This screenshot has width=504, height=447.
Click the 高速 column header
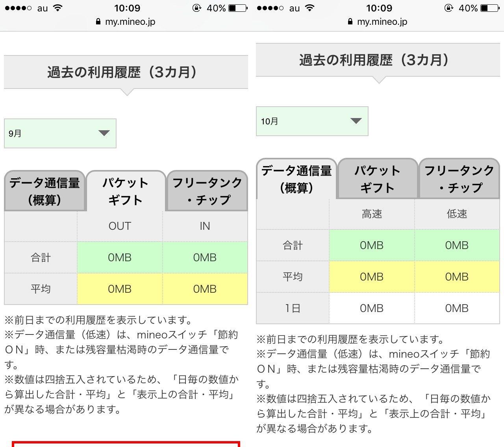(x=372, y=214)
